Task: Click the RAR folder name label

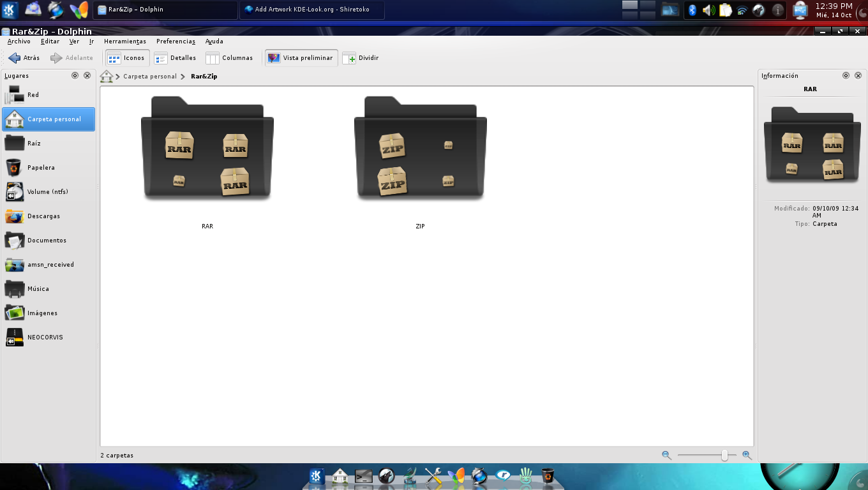Action: (207, 226)
